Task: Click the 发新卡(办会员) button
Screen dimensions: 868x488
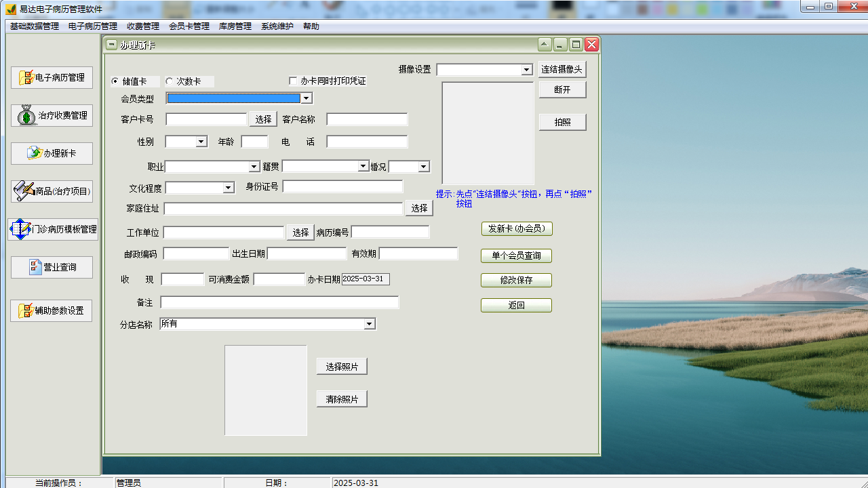Action: point(516,228)
